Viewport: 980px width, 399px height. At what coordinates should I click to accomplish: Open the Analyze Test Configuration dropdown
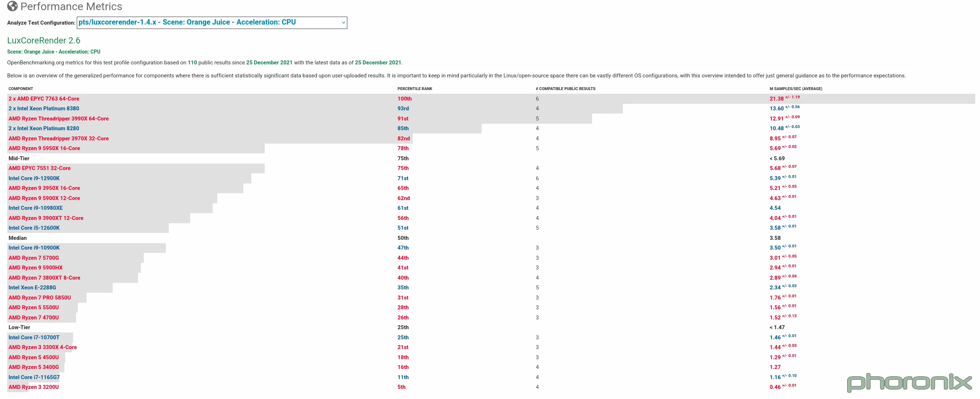212,22
